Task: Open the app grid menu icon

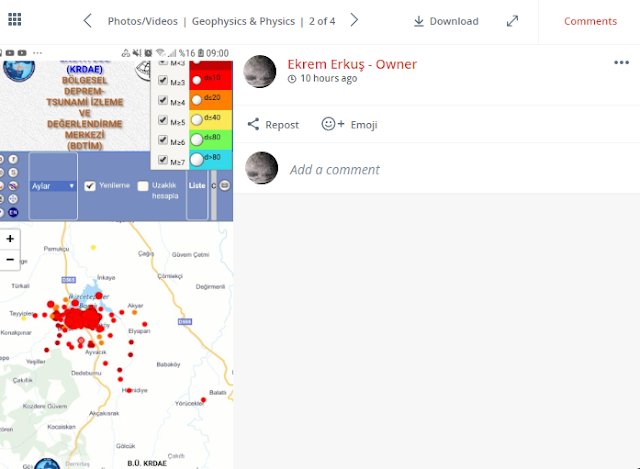Action: click(x=15, y=19)
